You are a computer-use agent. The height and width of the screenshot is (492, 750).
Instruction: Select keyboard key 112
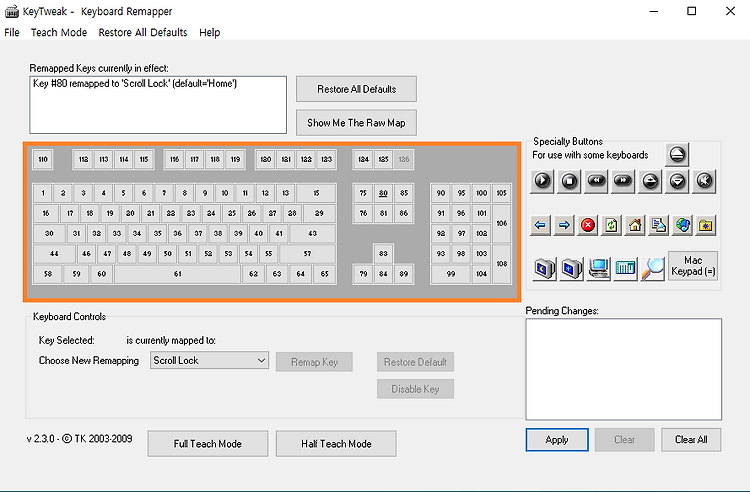click(x=83, y=159)
